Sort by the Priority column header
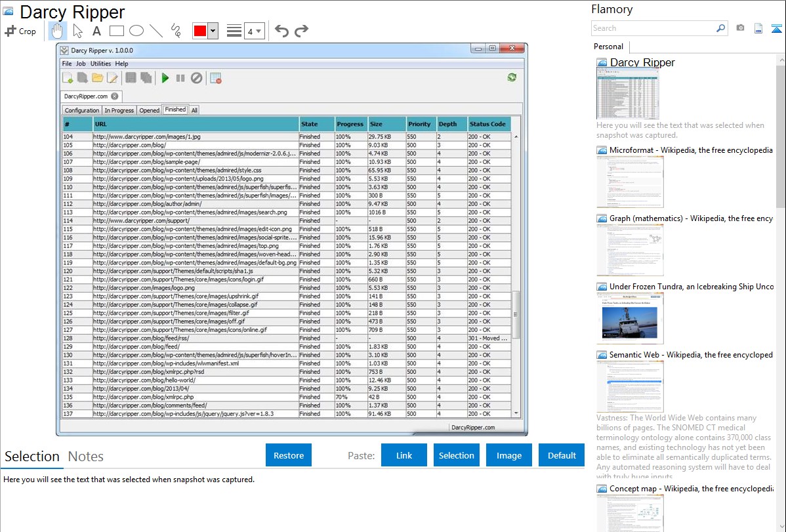 pos(421,124)
